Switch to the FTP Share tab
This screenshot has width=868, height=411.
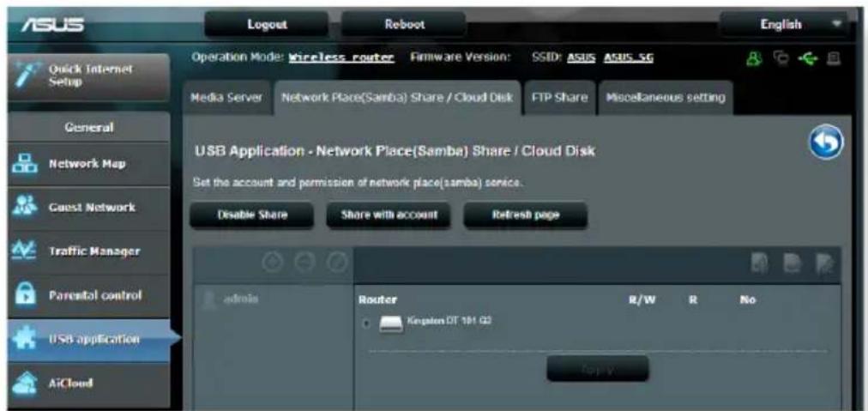click(560, 98)
